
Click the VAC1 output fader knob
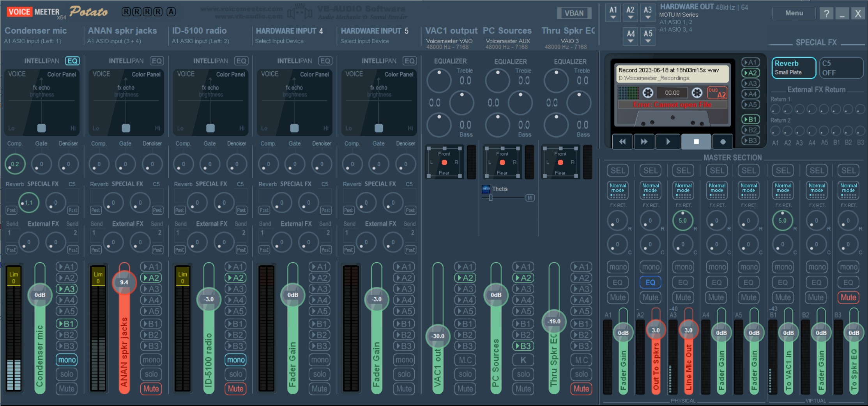click(x=438, y=336)
